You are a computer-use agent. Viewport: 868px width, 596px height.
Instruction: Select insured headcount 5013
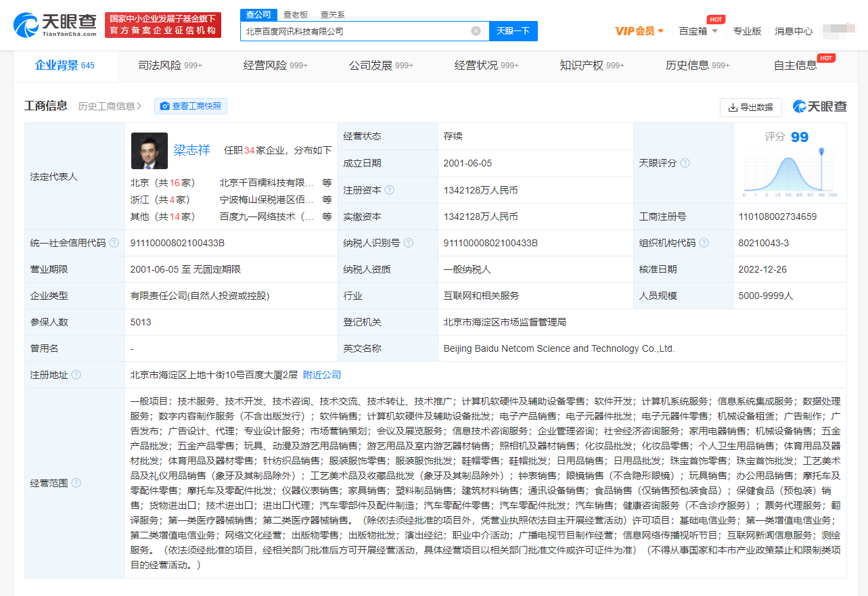click(x=141, y=322)
